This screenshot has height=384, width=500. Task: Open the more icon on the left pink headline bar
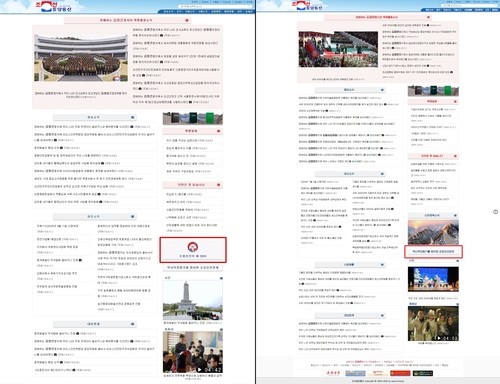(x=187, y=20)
